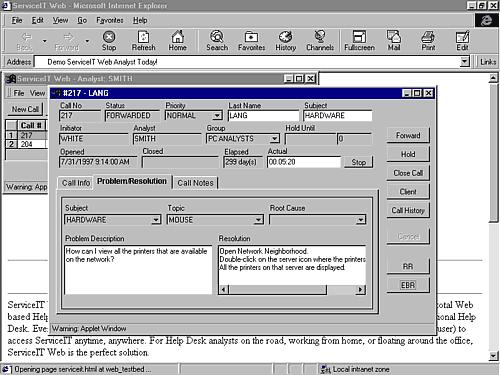Click the Stop icon in browser toolbar

tap(109, 41)
